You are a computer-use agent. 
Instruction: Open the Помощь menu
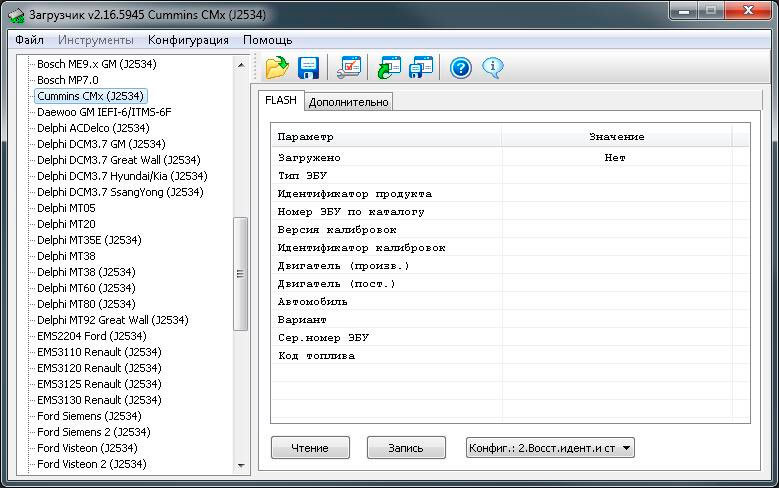(x=267, y=40)
